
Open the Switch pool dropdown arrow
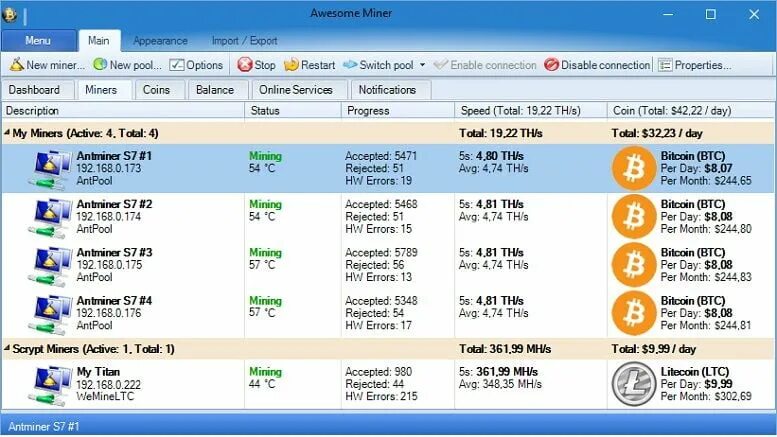tap(423, 65)
